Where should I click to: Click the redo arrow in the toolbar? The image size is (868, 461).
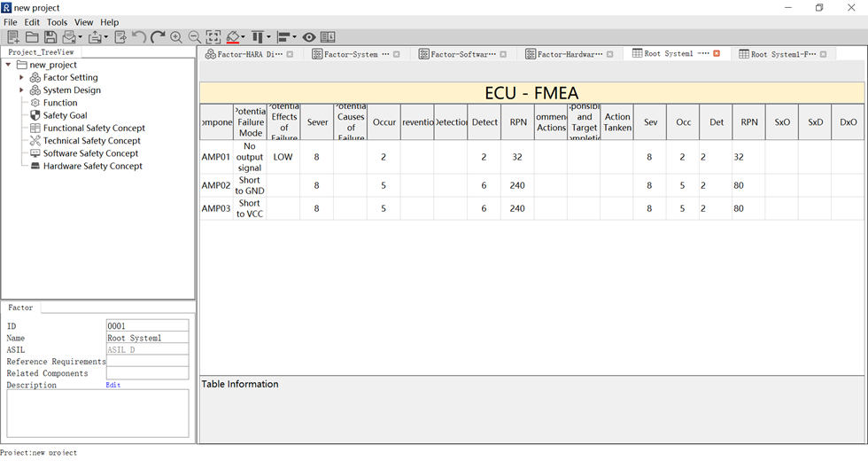158,37
